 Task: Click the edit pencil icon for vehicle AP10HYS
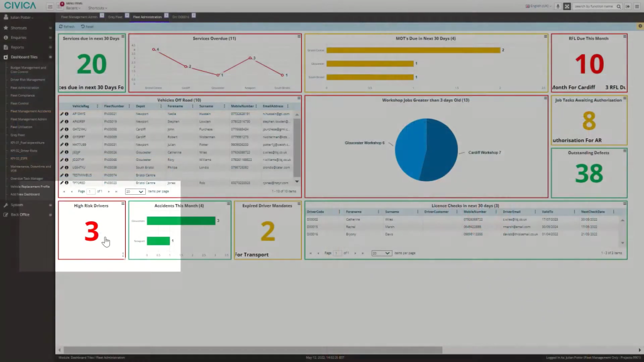point(61,114)
